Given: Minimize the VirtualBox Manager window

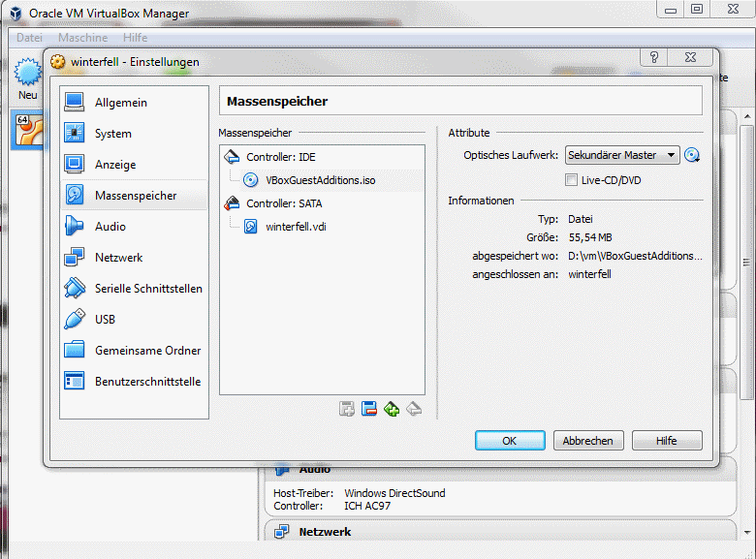Looking at the screenshot, I should pos(671,9).
